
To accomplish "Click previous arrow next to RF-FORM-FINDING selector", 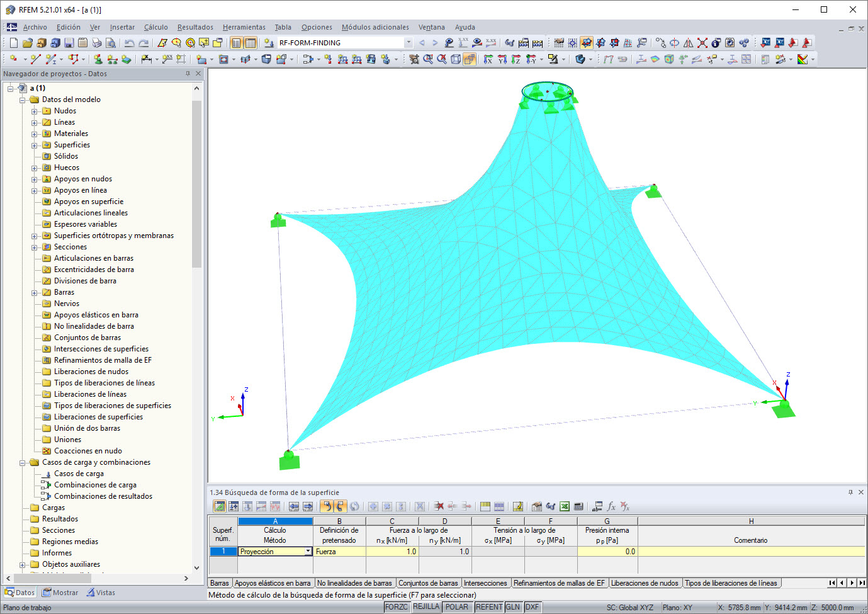I will coord(422,43).
